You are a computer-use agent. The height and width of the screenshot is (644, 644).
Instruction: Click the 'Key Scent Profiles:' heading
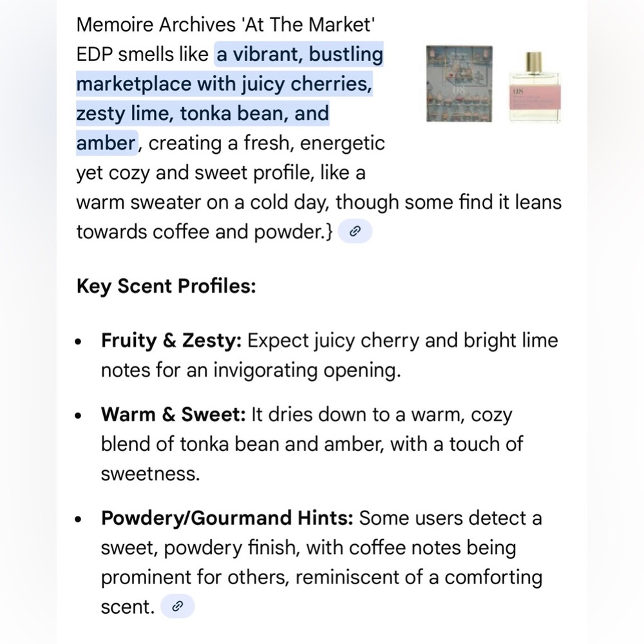pos(166,286)
